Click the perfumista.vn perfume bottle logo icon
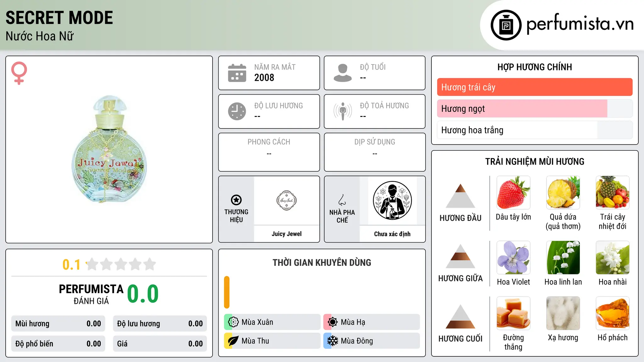Image resolution: width=644 pixels, height=362 pixels. [x=506, y=25]
